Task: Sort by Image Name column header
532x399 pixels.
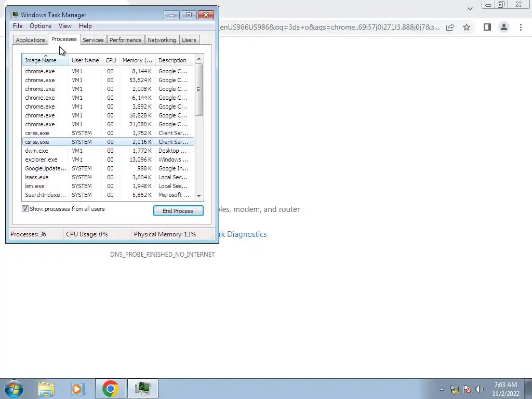Action: pyautogui.click(x=46, y=60)
